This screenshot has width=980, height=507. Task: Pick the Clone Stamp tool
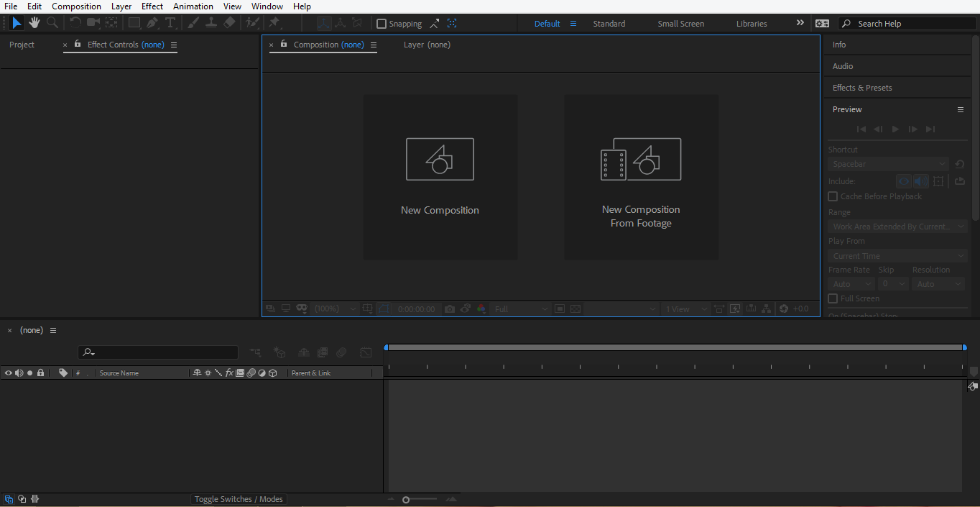211,23
